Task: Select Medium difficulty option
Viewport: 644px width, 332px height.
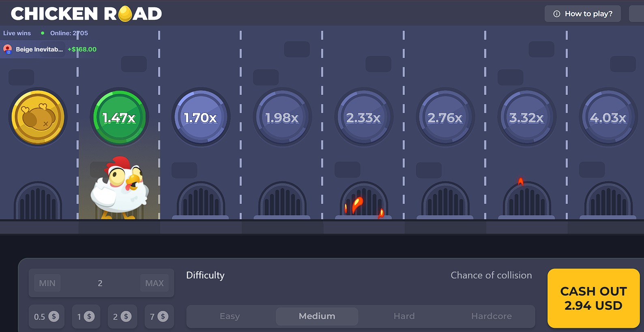Action: coord(317,316)
